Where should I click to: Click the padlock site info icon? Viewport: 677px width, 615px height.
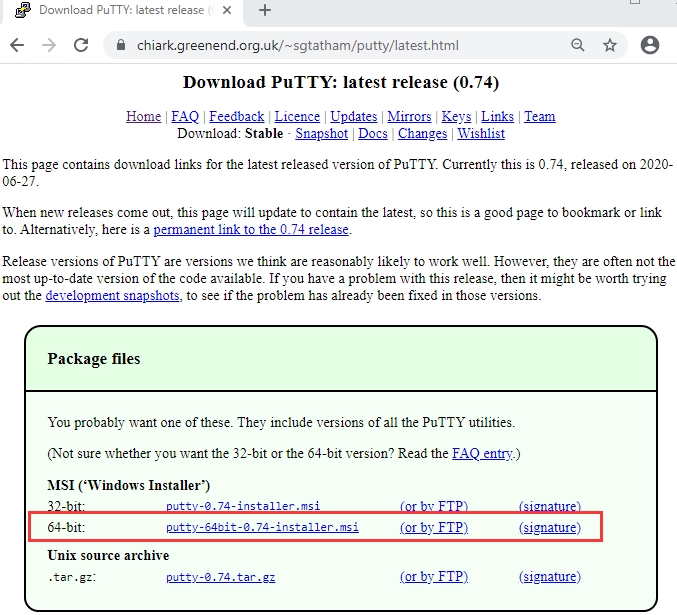pyautogui.click(x=121, y=45)
